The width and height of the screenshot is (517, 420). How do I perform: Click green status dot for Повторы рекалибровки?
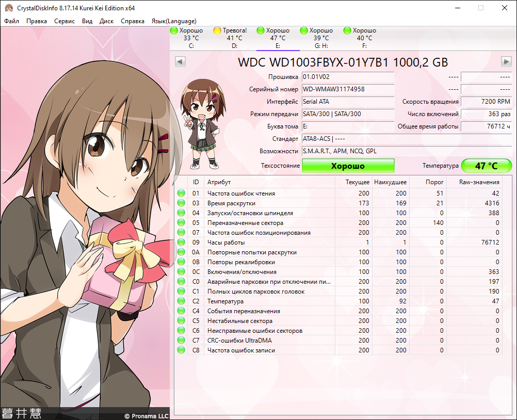[x=181, y=262]
